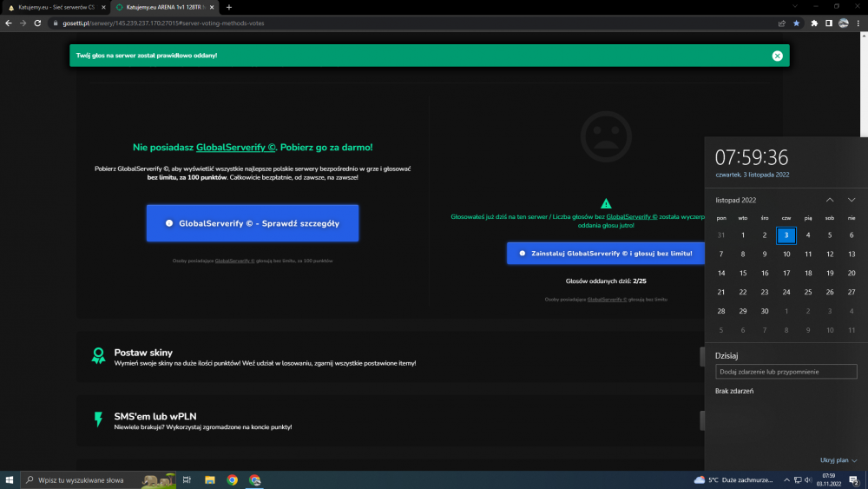Open GlobalServerify © link in green heading
Image resolution: width=868 pixels, height=489 pixels.
236,148
